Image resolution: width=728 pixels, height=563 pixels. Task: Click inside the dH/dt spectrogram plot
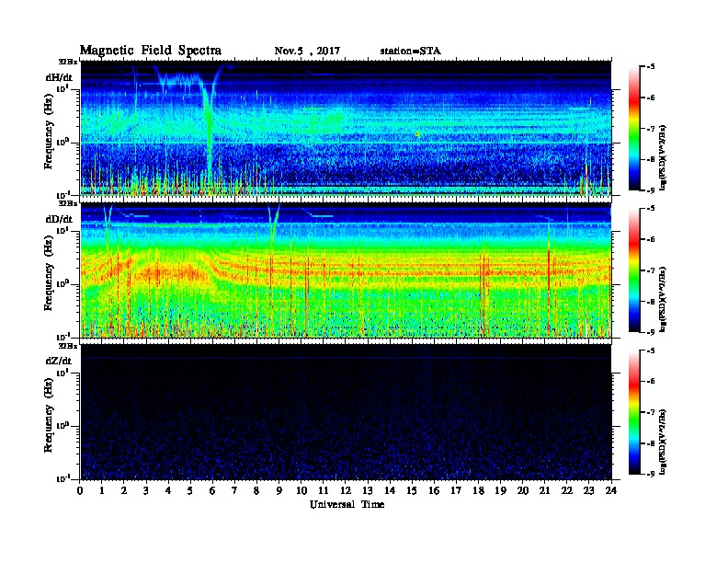tap(346, 128)
